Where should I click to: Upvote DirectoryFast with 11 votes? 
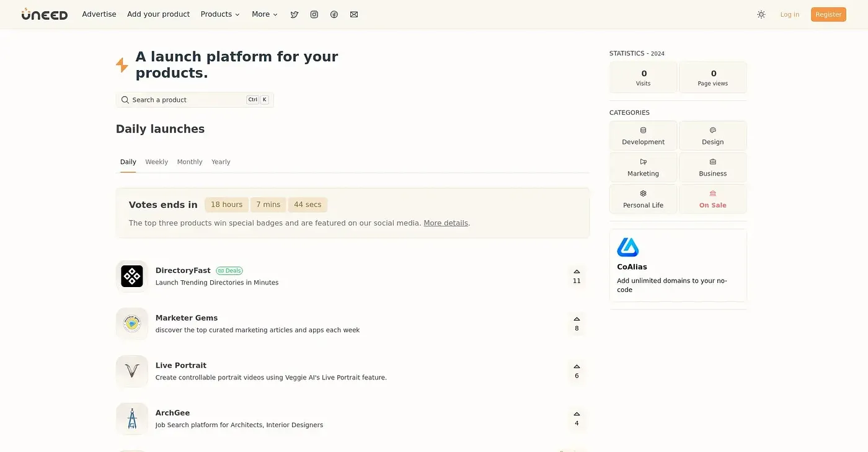click(x=577, y=276)
